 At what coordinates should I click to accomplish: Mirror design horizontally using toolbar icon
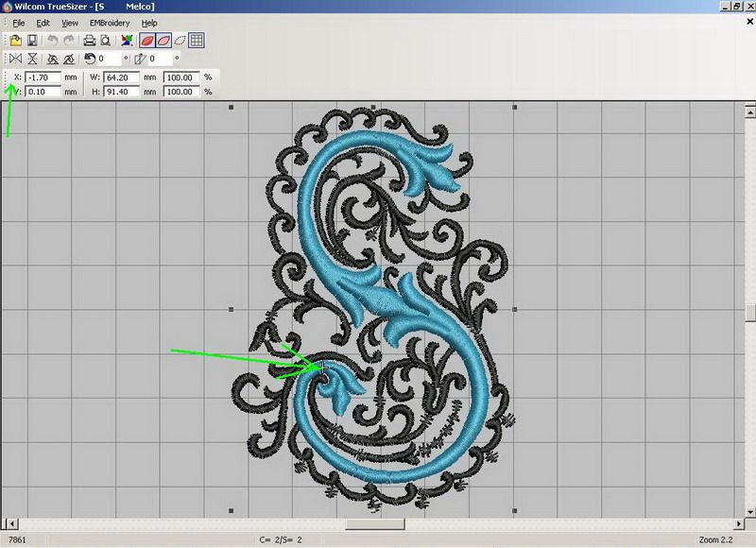[x=15, y=59]
